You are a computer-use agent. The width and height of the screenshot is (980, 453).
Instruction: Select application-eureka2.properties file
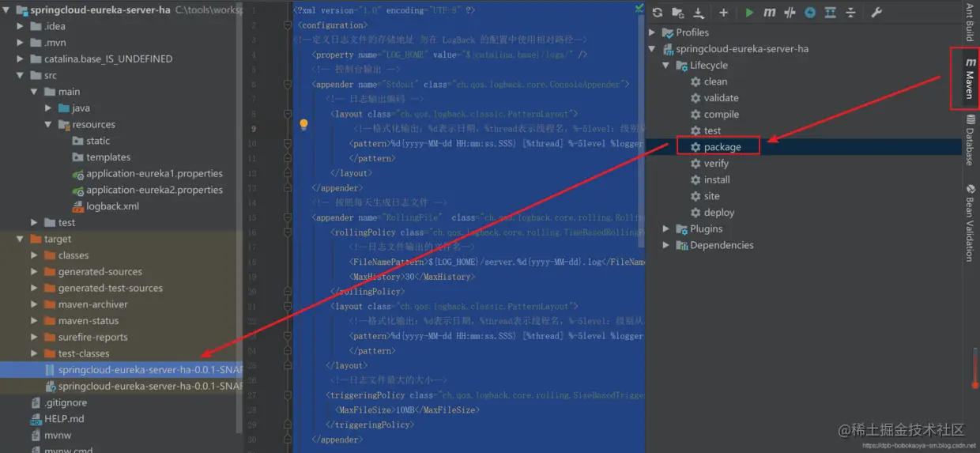(147, 190)
